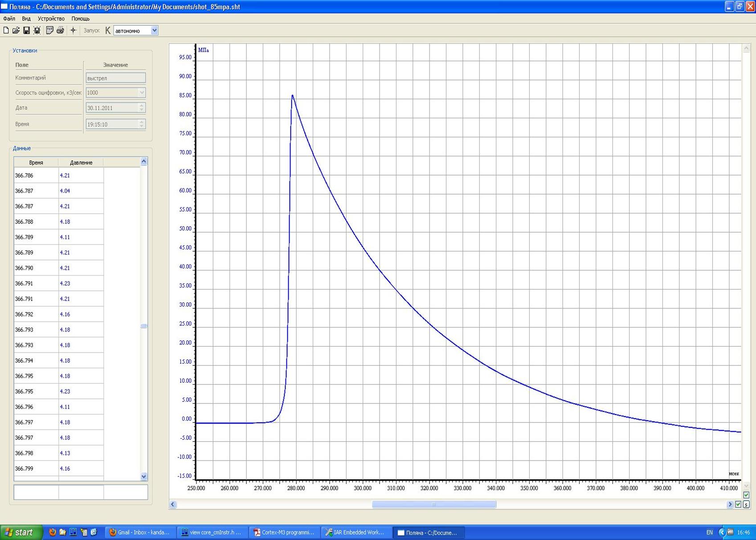756x540 pixels.
Task: Click the Запуск button in the toolbar
Action: click(x=92, y=31)
